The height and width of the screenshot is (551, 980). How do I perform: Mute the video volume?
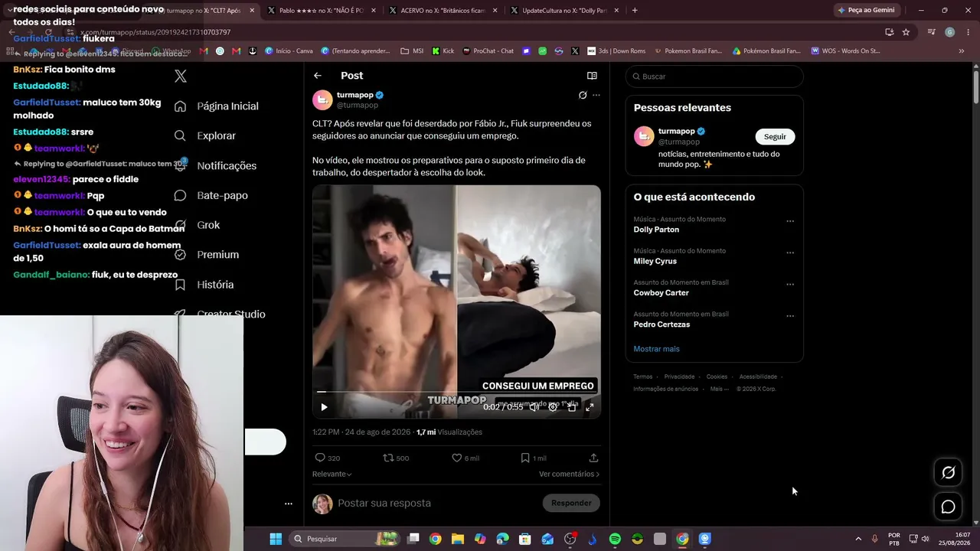click(534, 407)
